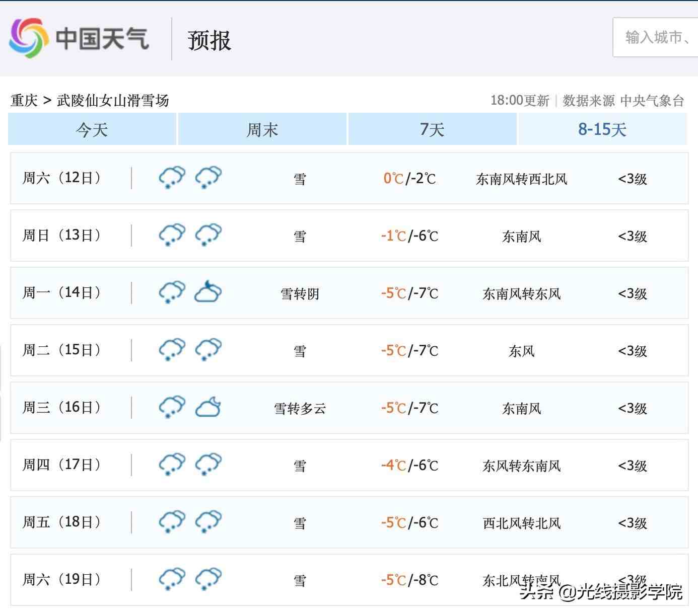This screenshot has width=698, height=616.
Task: Click day snow icon for 周日 13日
Action: pos(172,235)
